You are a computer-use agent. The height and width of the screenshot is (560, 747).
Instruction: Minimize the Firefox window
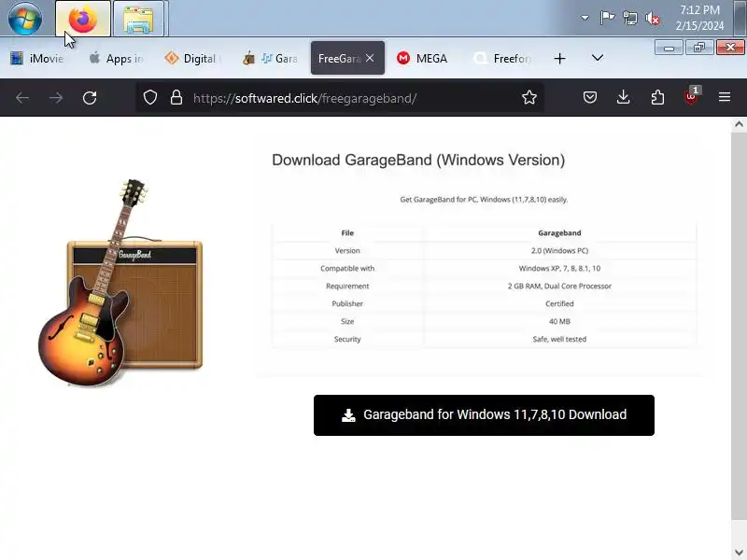[669, 48]
